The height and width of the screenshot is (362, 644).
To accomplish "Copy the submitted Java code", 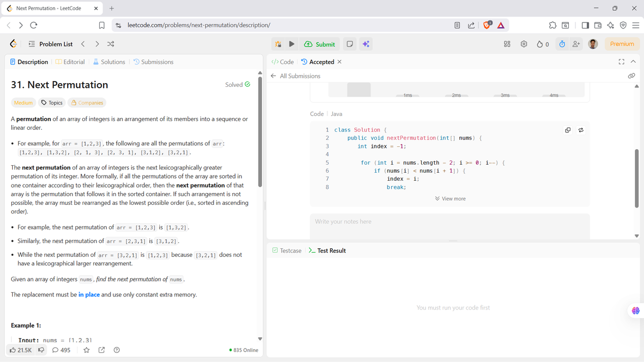I will [x=568, y=130].
